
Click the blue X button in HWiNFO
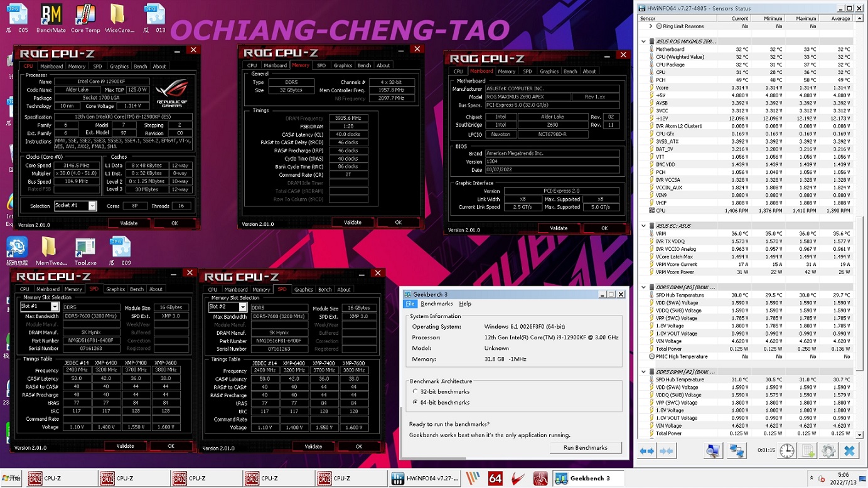(x=849, y=451)
